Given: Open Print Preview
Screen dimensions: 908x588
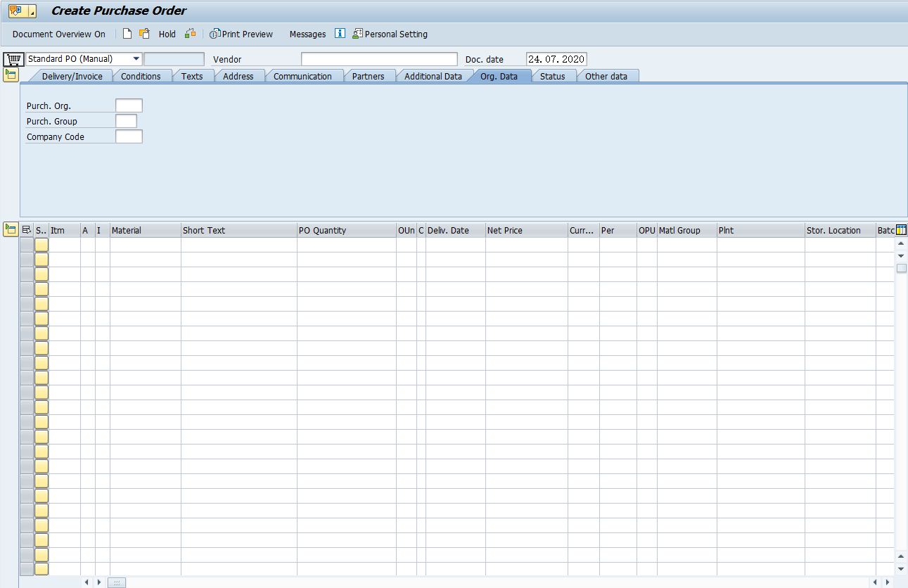Looking at the screenshot, I should pyautogui.click(x=241, y=33).
